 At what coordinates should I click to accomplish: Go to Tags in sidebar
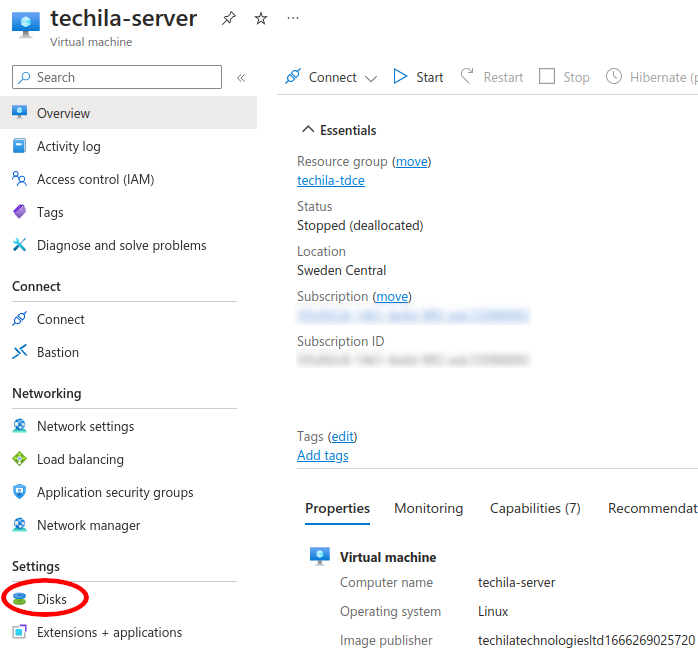[50, 212]
